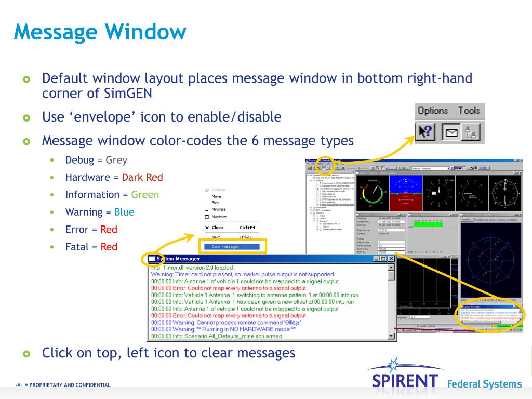Minimize the System Messages window
The height and width of the screenshot is (399, 532).
377,259
